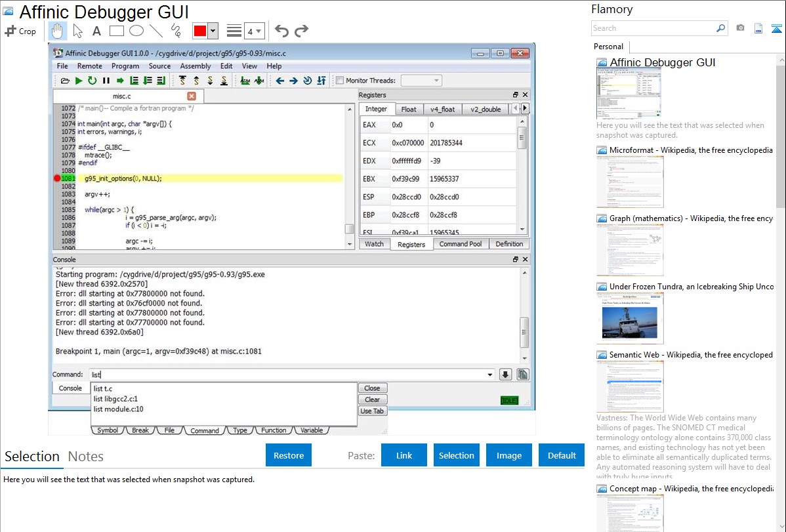Image resolution: width=786 pixels, height=532 pixels.
Task: Click the red color swatch
Action: pos(200,31)
